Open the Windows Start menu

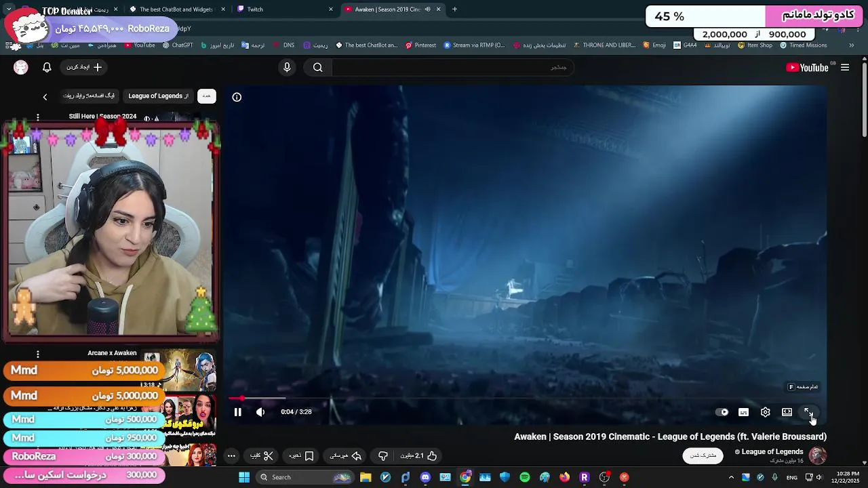click(244, 477)
